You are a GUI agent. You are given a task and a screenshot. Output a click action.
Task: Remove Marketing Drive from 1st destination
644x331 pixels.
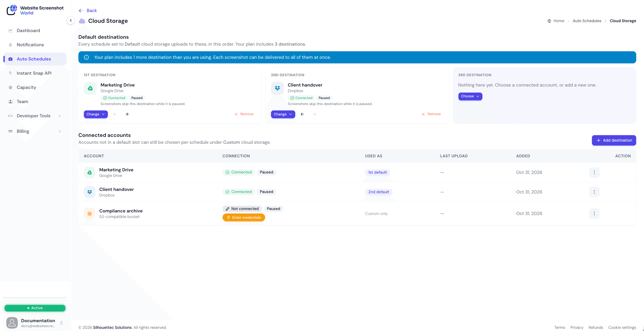pyautogui.click(x=244, y=114)
